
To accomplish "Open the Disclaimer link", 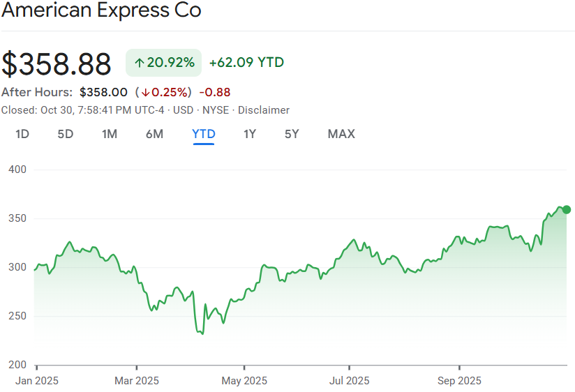I will click(264, 110).
